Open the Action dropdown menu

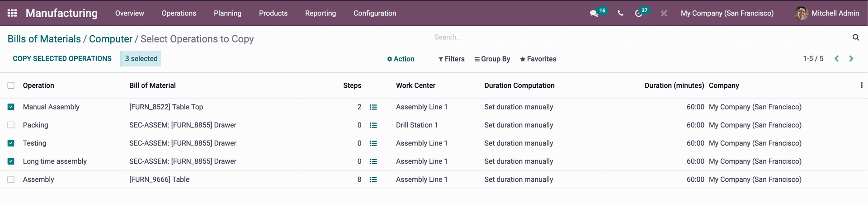[401, 59]
